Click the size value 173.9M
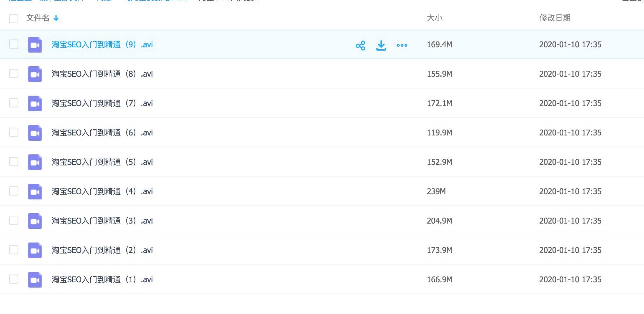 click(440, 250)
